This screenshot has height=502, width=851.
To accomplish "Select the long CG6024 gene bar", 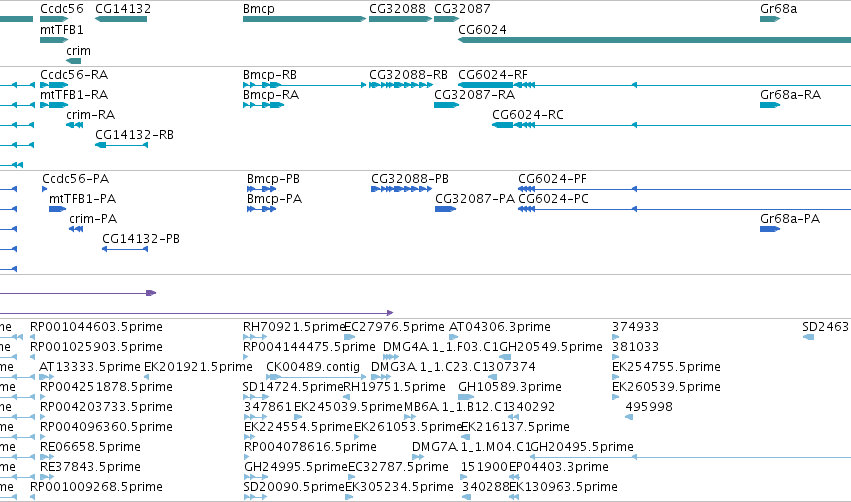I will [x=655, y=40].
